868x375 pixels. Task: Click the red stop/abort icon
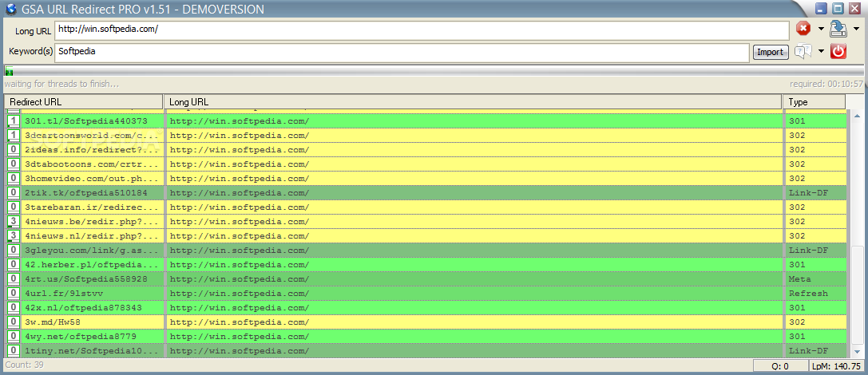pyautogui.click(x=803, y=29)
